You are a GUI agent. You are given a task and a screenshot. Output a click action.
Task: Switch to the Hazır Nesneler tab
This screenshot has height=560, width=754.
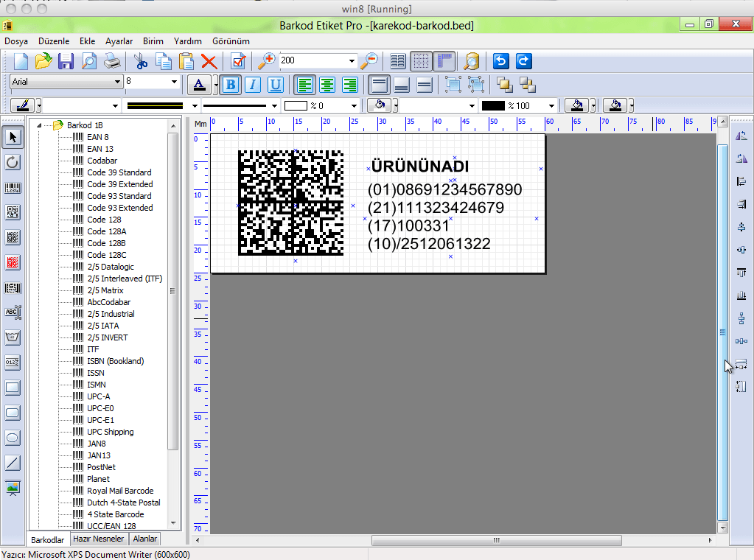pos(99,539)
